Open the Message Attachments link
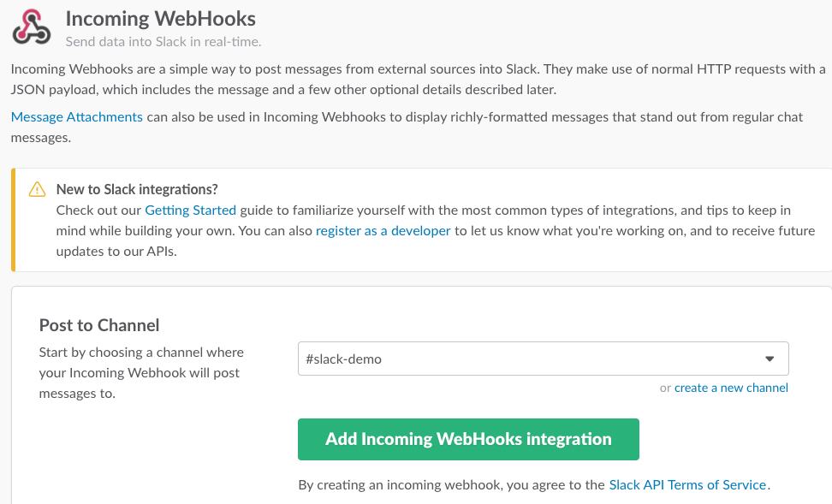This screenshot has width=832, height=504. point(77,117)
